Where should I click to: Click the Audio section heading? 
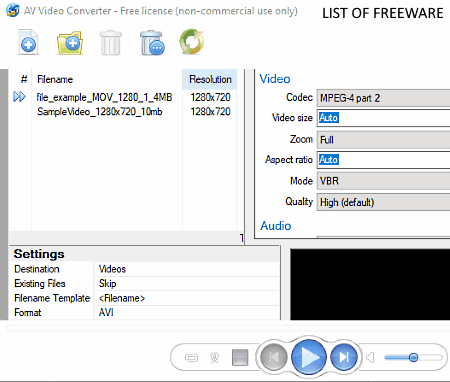pyautogui.click(x=275, y=226)
